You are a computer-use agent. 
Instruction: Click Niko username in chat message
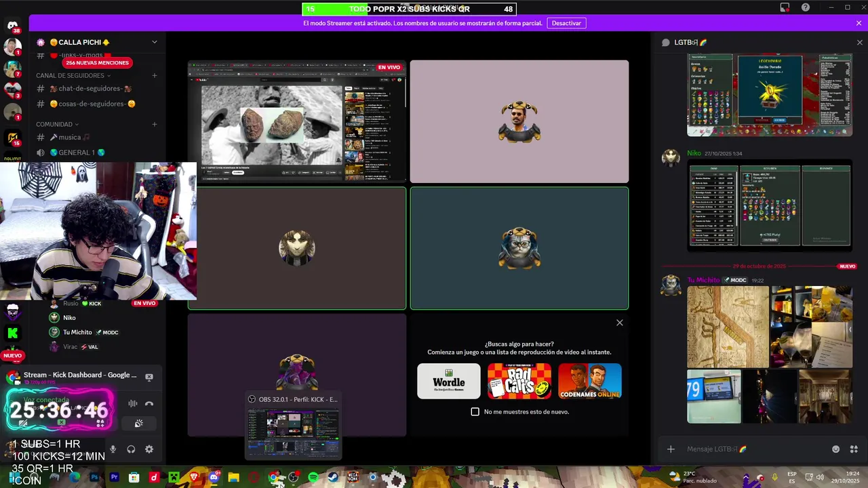[x=694, y=153]
